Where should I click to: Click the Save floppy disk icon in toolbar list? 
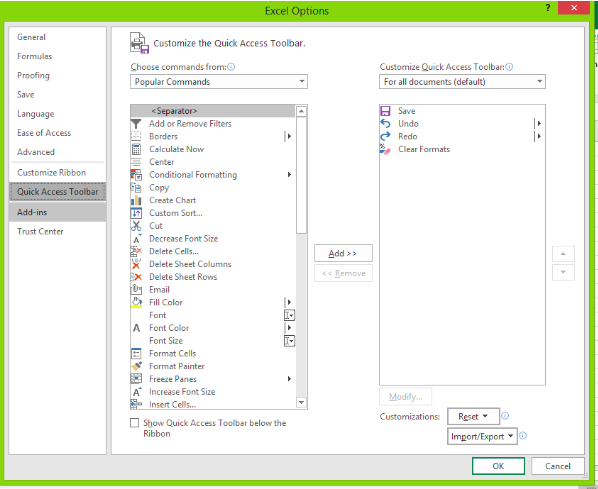[385, 111]
